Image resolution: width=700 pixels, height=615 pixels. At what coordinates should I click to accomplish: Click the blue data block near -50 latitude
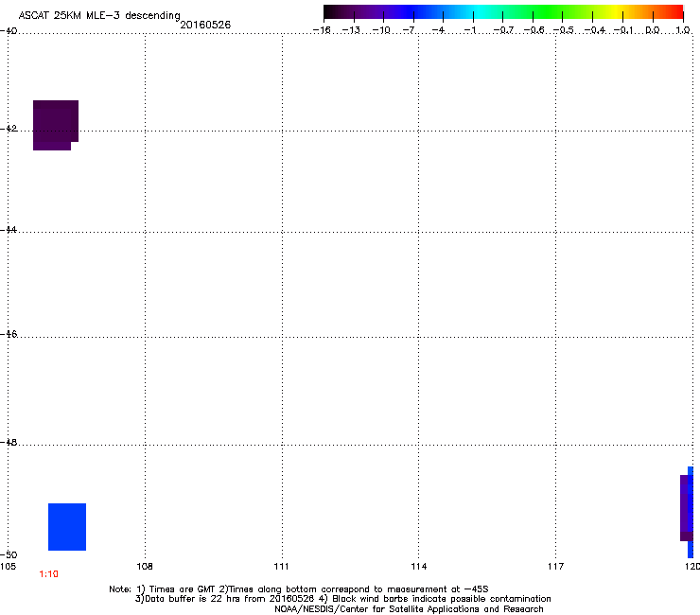point(67,527)
